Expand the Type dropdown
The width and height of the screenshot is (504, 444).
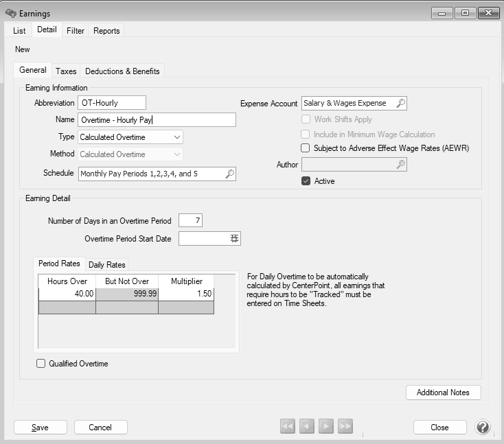pyautogui.click(x=177, y=137)
